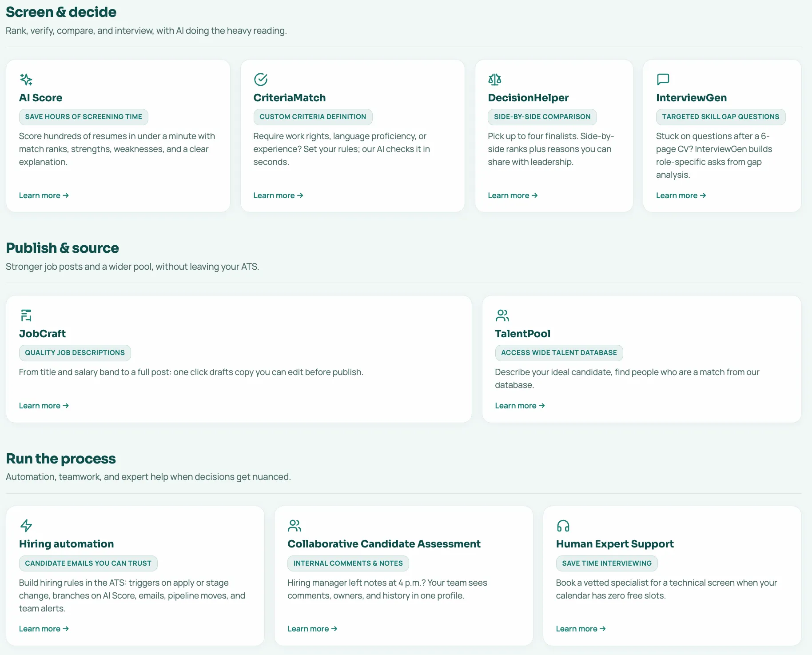Click the Collaborative Candidate Assessment users icon
The width and height of the screenshot is (812, 655).
pos(295,526)
